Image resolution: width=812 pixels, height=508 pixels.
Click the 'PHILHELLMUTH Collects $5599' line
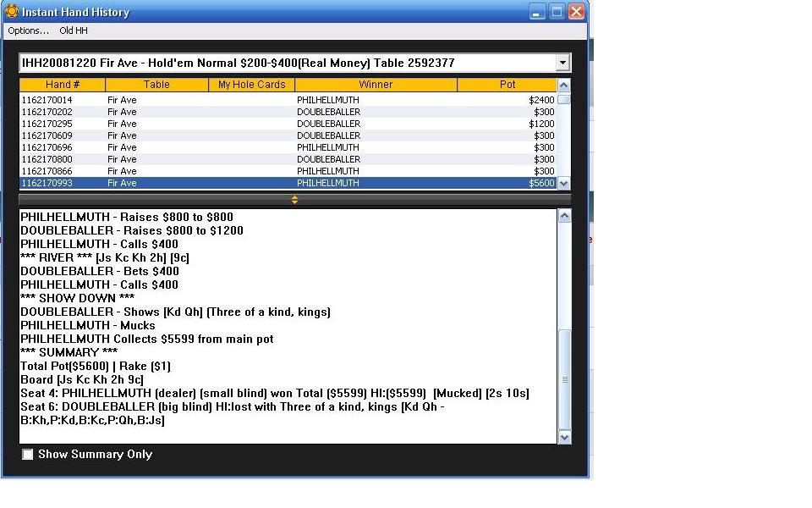point(146,339)
